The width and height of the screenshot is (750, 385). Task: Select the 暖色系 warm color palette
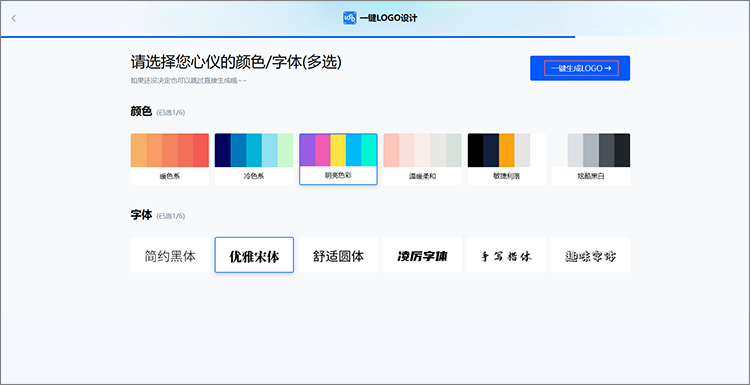(170, 159)
